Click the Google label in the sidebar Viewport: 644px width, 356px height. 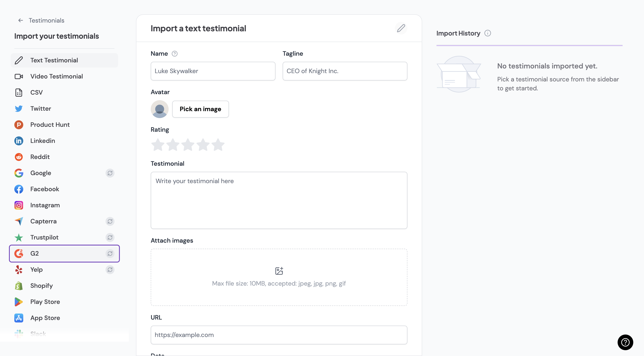[x=41, y=173]
